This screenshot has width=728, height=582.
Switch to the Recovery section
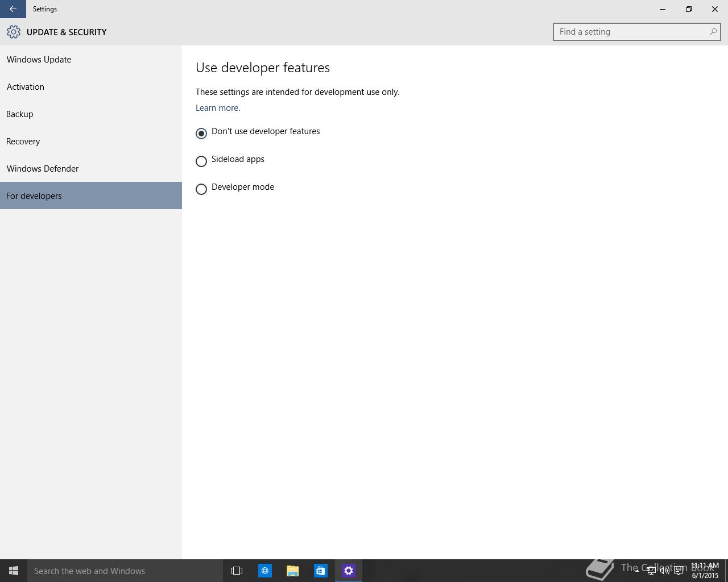click(x=91, y=141)
